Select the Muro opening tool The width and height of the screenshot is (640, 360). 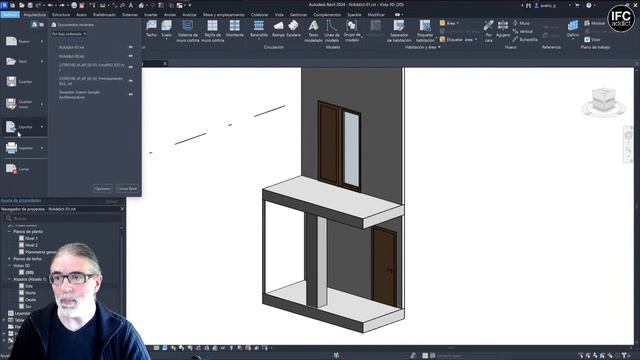521,23
